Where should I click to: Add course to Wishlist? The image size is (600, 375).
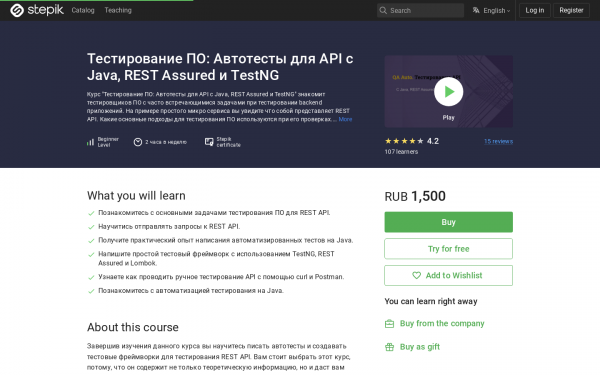448,276
